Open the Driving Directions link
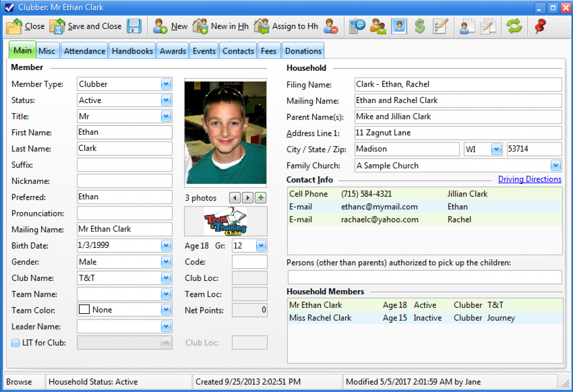Viewport: 573px width, 392px height. coord(529,179)
